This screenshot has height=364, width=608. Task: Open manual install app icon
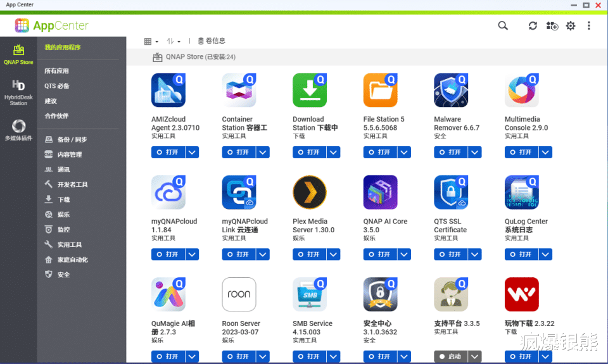pos(552,26)
